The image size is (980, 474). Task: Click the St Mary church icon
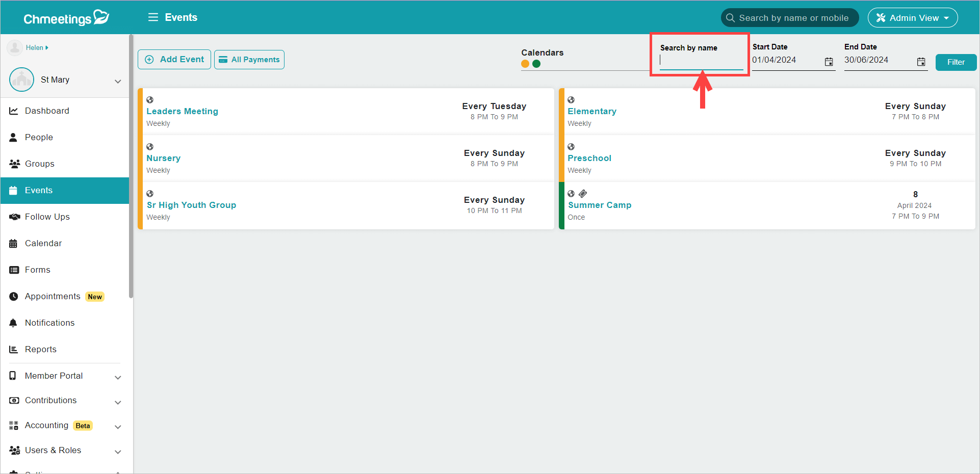click(21, 80)
